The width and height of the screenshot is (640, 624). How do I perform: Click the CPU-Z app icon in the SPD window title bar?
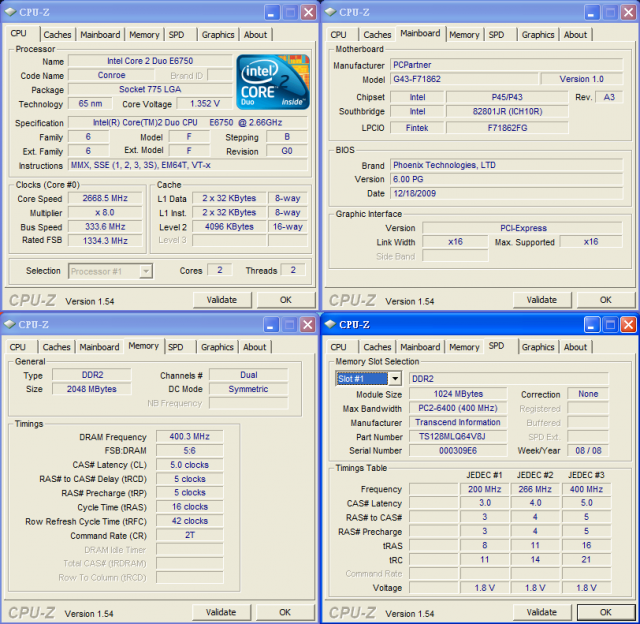pyautogui.click(x=330, y=324)
